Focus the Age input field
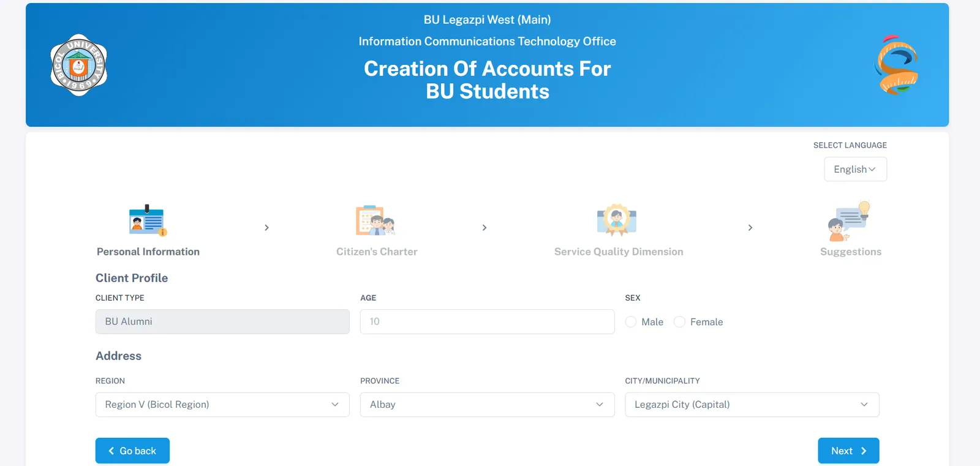 pyautogui.click(x=487, y=321)
